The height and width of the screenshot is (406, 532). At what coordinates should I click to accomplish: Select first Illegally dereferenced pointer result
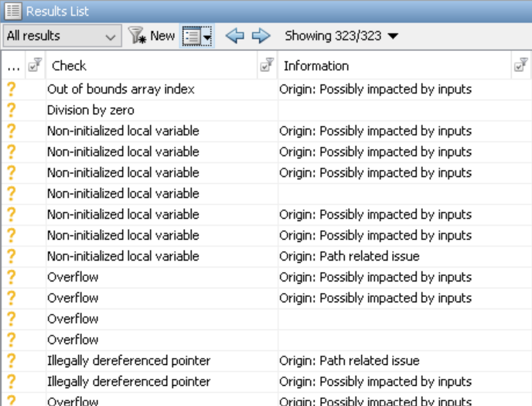(128, 360)
